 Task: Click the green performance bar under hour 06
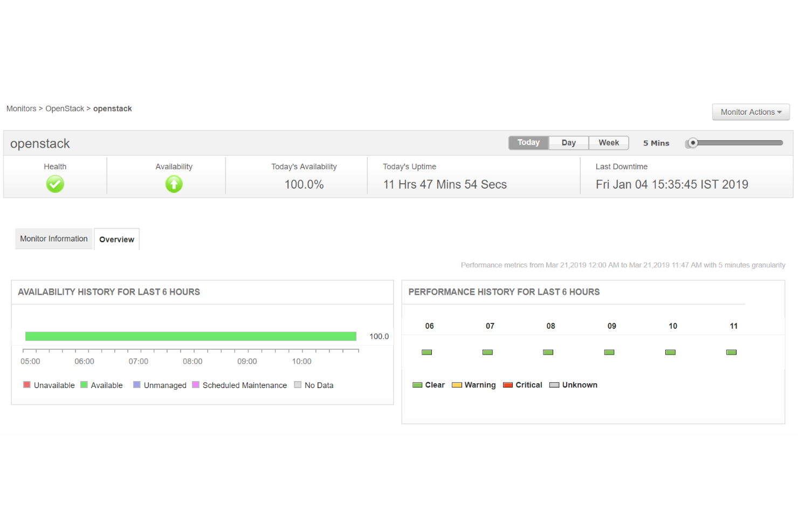point(426,351)
